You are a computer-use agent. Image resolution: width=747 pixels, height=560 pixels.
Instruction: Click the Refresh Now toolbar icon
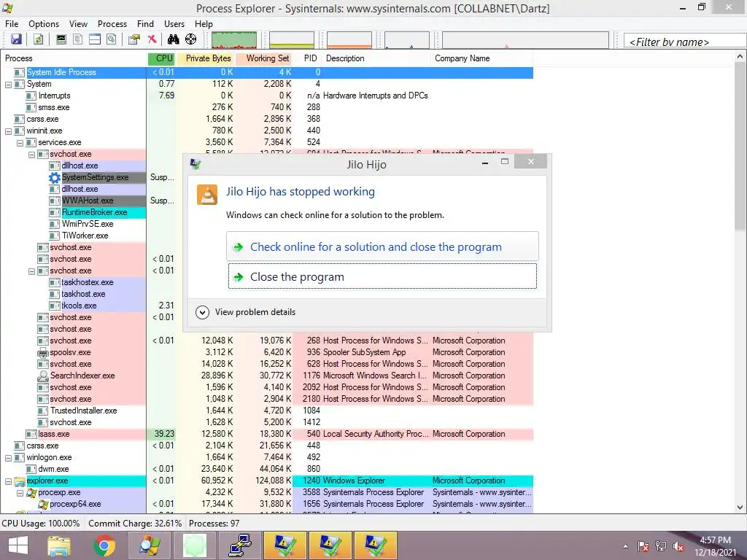[39, 39]
